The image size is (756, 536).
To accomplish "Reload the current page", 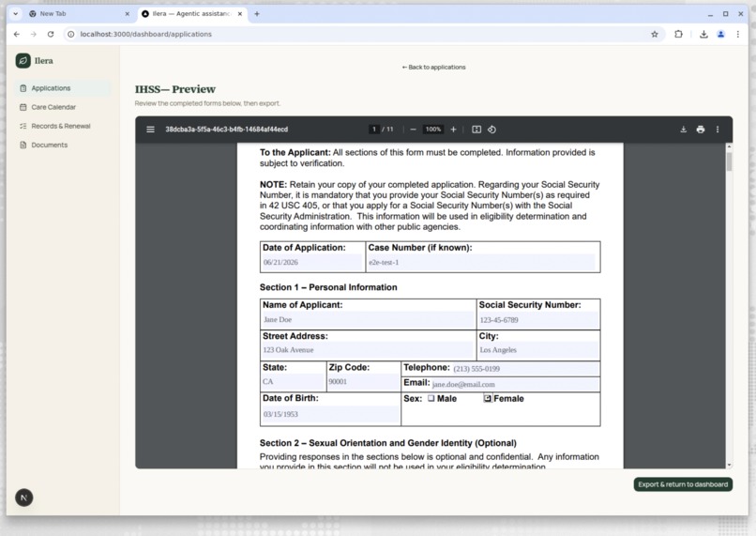I will 51,34.
